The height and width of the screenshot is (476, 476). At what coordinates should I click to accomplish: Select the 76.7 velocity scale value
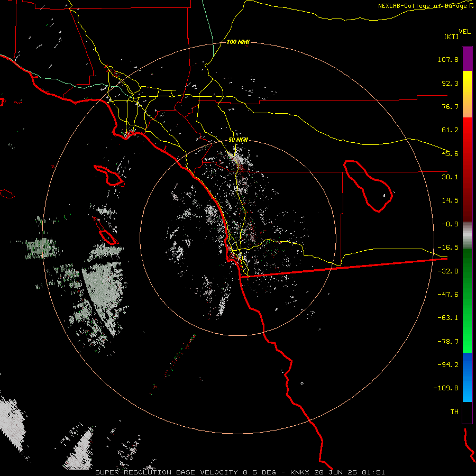point(450,106)
